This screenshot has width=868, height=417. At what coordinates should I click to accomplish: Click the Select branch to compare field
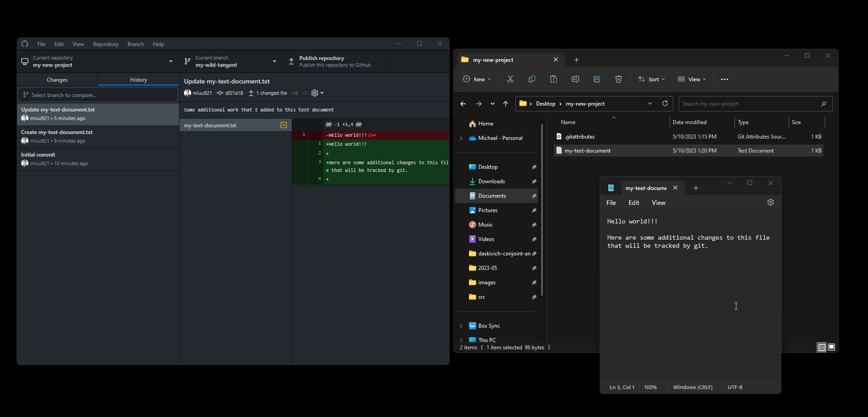point(98,95)
